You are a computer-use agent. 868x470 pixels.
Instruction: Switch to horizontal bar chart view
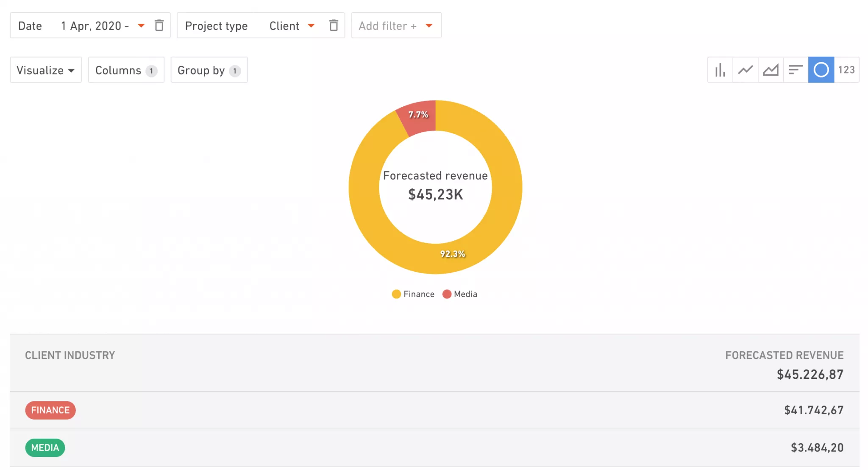pos(796,70)
